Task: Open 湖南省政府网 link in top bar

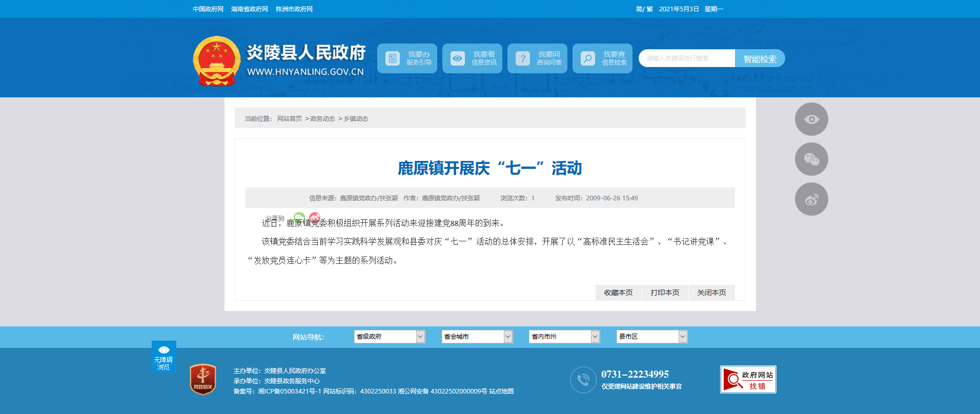Action: tap(250, 9)
